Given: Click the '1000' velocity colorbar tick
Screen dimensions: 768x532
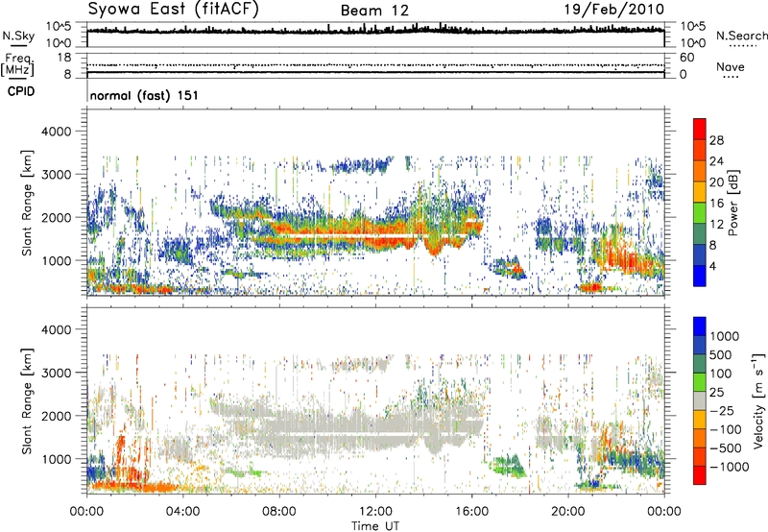Looking at the screenshot, I should tap(725, 336).
